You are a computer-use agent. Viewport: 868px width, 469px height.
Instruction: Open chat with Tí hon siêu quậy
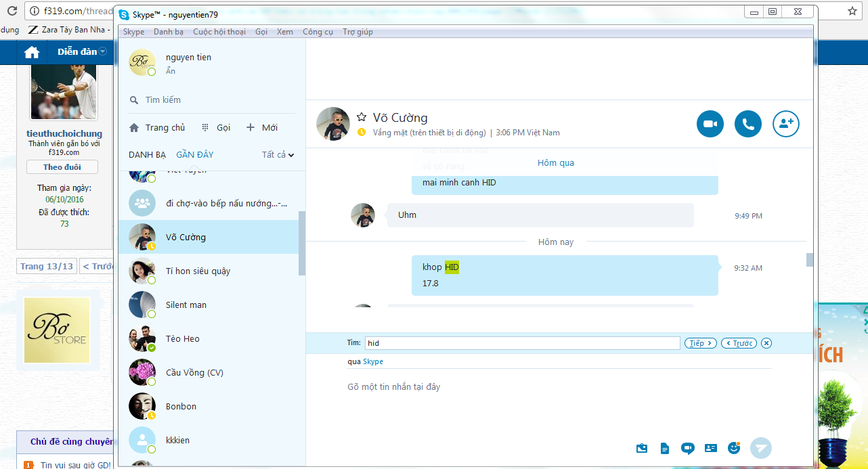[x=209, y=271]
